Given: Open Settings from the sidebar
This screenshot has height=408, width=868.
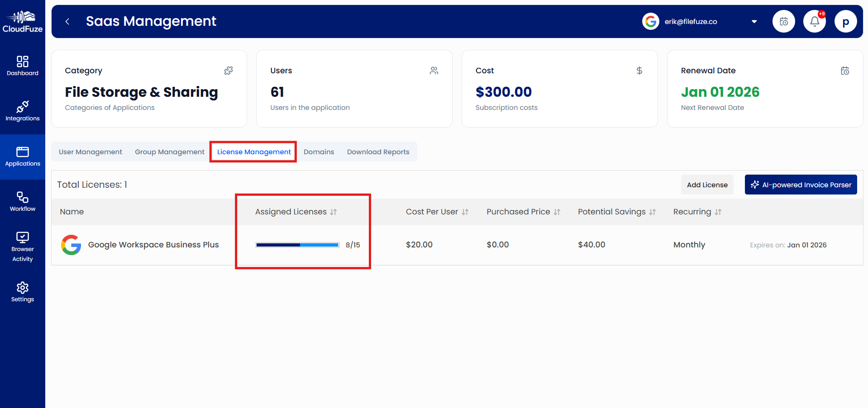Looking at the screenshot, I should tap(22, 292).
